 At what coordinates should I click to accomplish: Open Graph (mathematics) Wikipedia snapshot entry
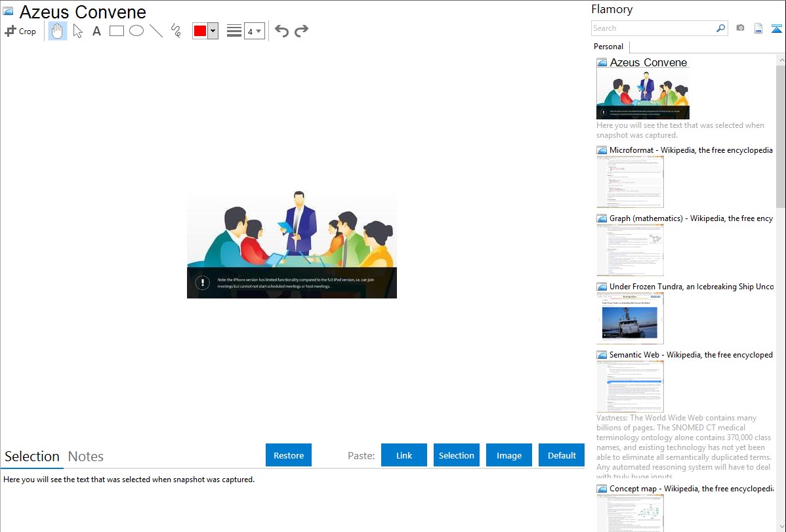(691, 218)
